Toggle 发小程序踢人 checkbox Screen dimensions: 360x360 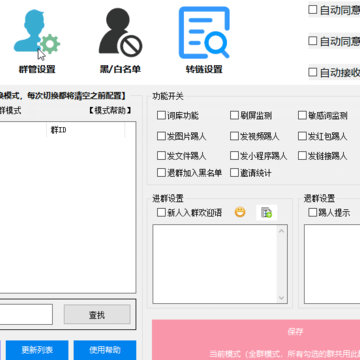[x=235, y=156]
